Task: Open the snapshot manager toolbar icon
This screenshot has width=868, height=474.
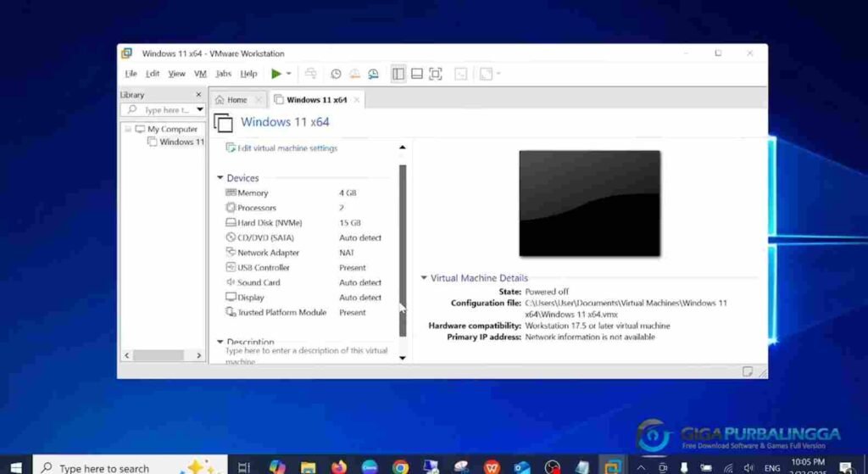Action: (x=374, y=74)
